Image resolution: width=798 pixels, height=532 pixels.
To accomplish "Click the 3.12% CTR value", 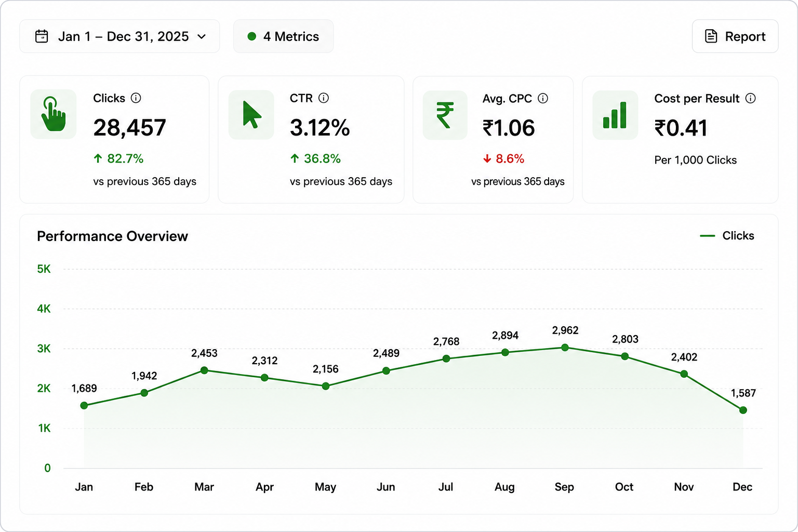I will [320, 128].
